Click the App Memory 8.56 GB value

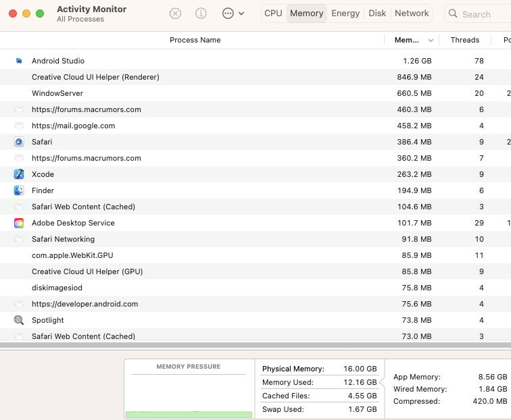(493, 377)
